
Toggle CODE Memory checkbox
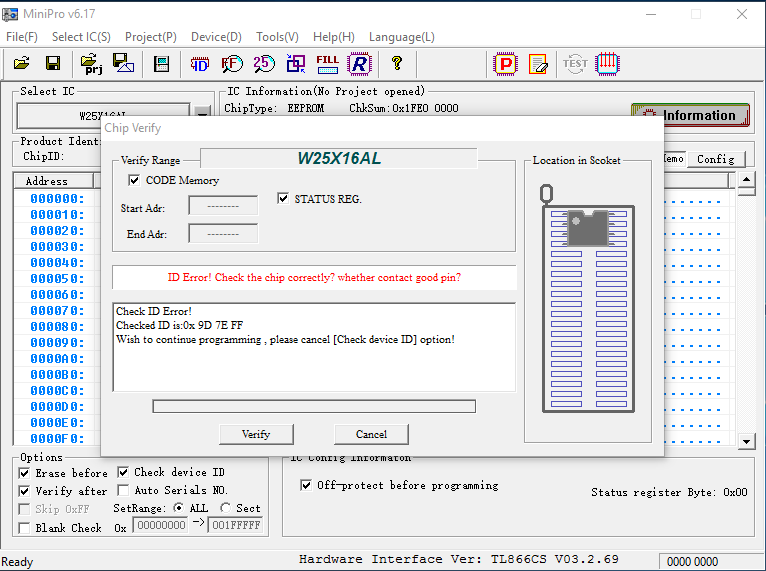[x=134, y=180]
